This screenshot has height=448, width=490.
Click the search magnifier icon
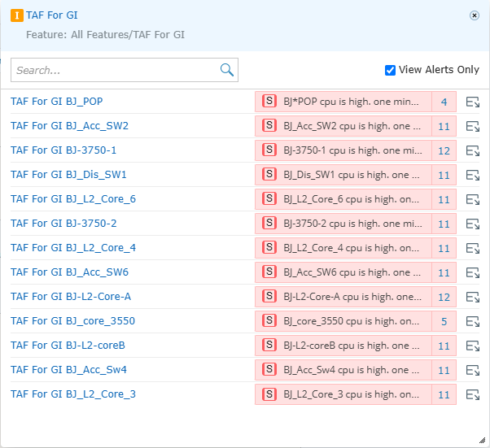pyautogui.click(x=227, y=70)
